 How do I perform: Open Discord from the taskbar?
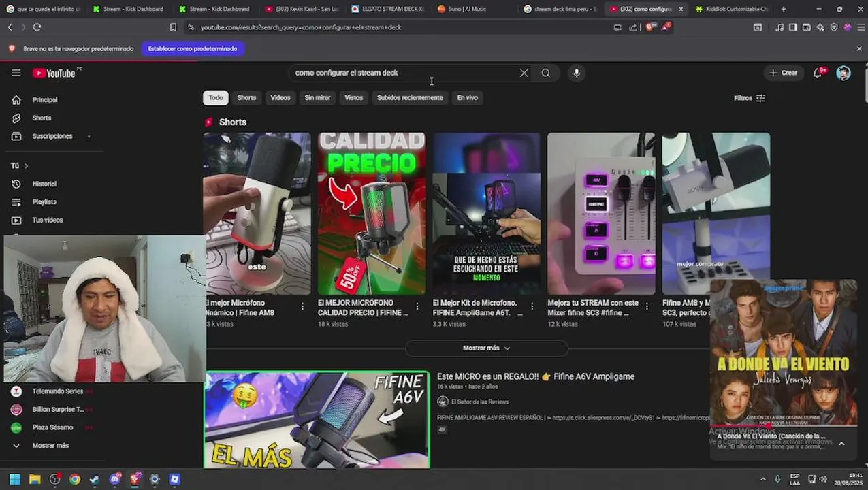tap(115, 479)
